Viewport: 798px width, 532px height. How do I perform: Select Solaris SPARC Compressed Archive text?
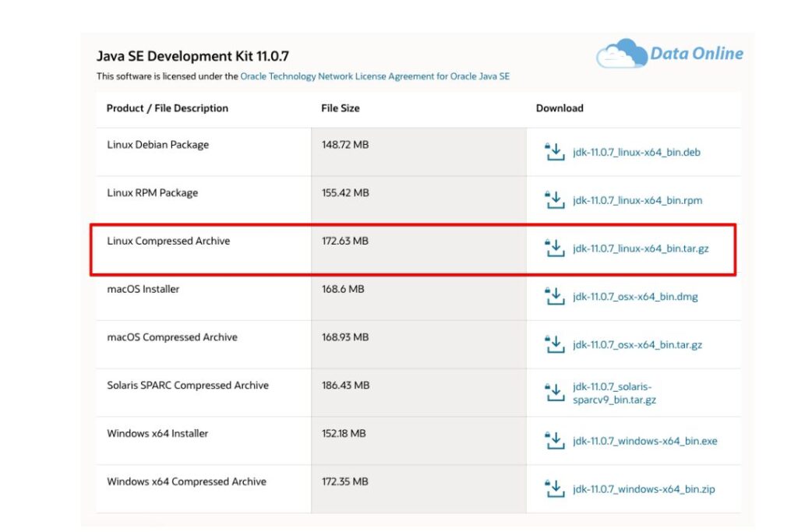(x=188, y=385)
